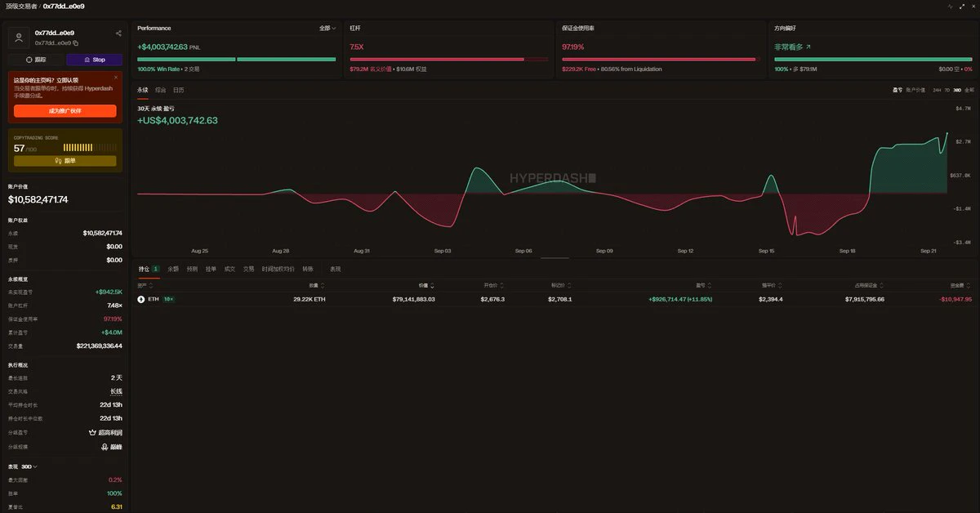The width and height of the screenshot is (980, 513).
Task: Click the 6.31 Sharpe ratio value
Action: click(117, 506)
